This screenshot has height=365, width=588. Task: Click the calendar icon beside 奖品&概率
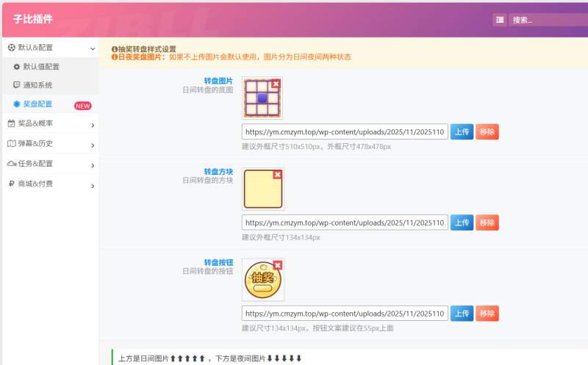[12, 123]
